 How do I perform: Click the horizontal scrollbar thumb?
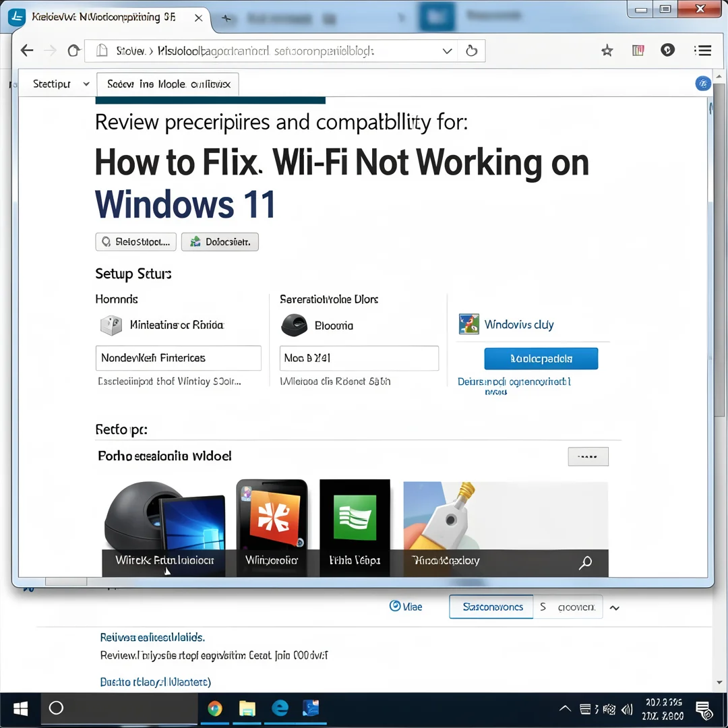coord(66,581)
